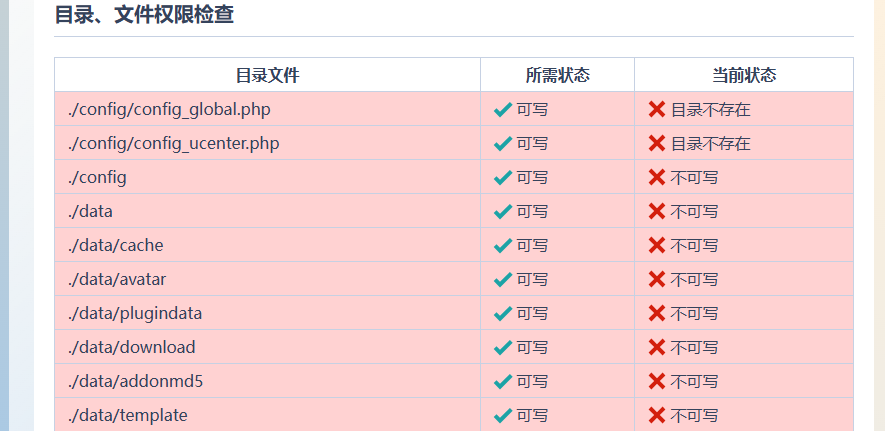885x431 pixels.
Task: Click the 不可写 status in the ./data/download row
Action: [x=694, y=348]
